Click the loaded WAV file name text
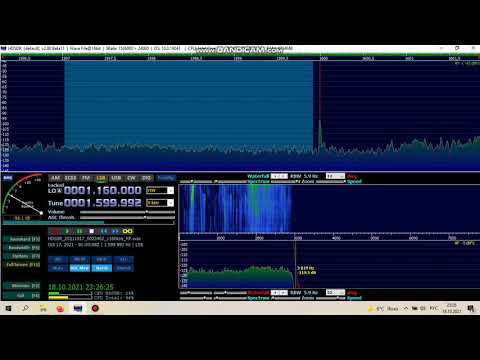The height and width of the screenshot is (360, 480). 94,239
